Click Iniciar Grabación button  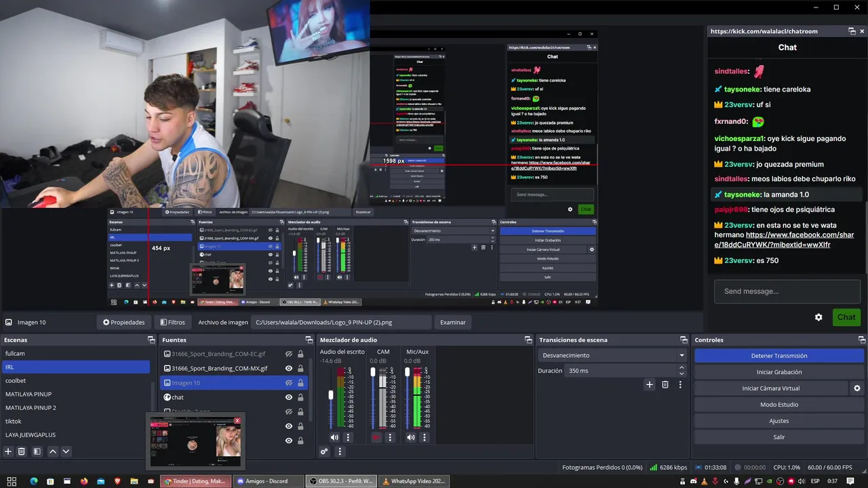(x=779, y=372)
